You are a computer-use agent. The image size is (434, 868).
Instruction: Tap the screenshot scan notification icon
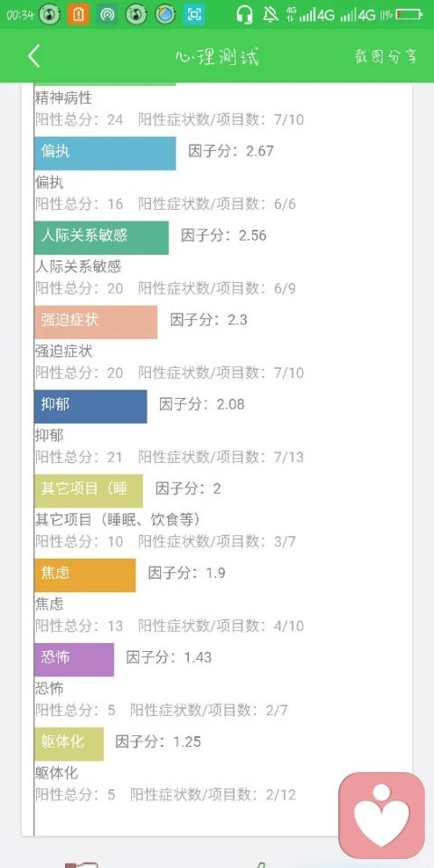tap(193, 15)
